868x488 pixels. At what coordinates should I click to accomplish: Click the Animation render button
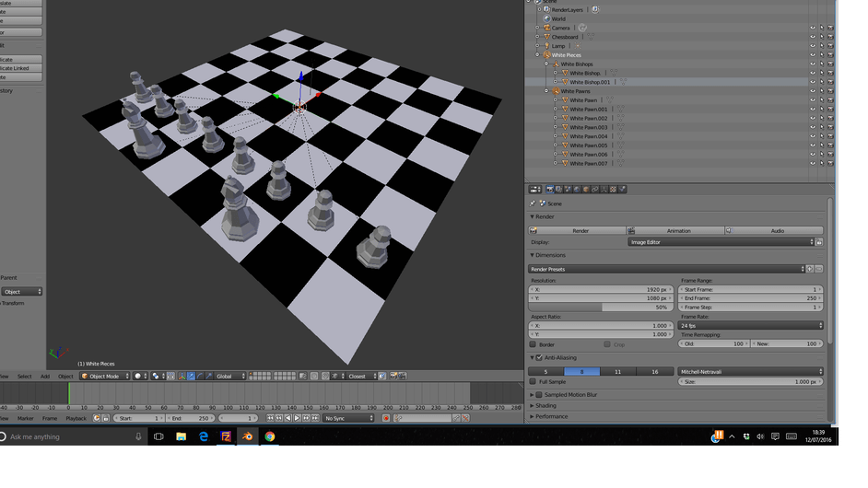(675, 230)
